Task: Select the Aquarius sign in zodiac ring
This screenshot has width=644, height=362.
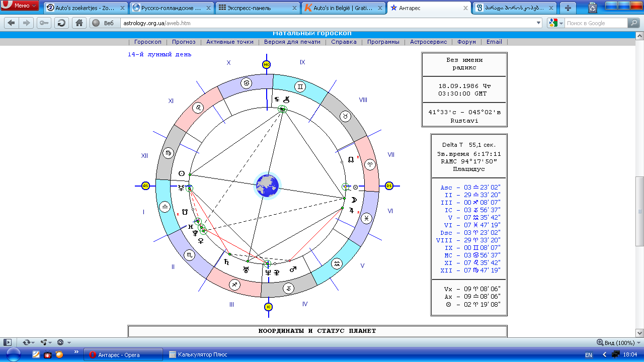Action: coord(337,263)
